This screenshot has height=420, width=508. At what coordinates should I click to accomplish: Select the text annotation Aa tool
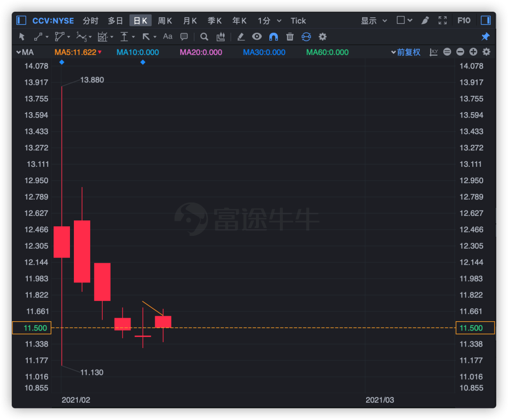[168, 37]
